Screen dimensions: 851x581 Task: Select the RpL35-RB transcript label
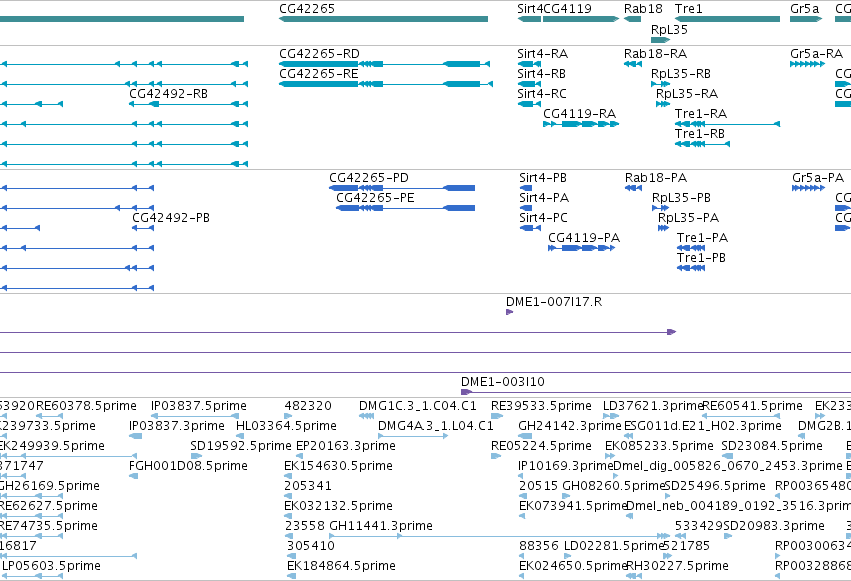(681, 74)
